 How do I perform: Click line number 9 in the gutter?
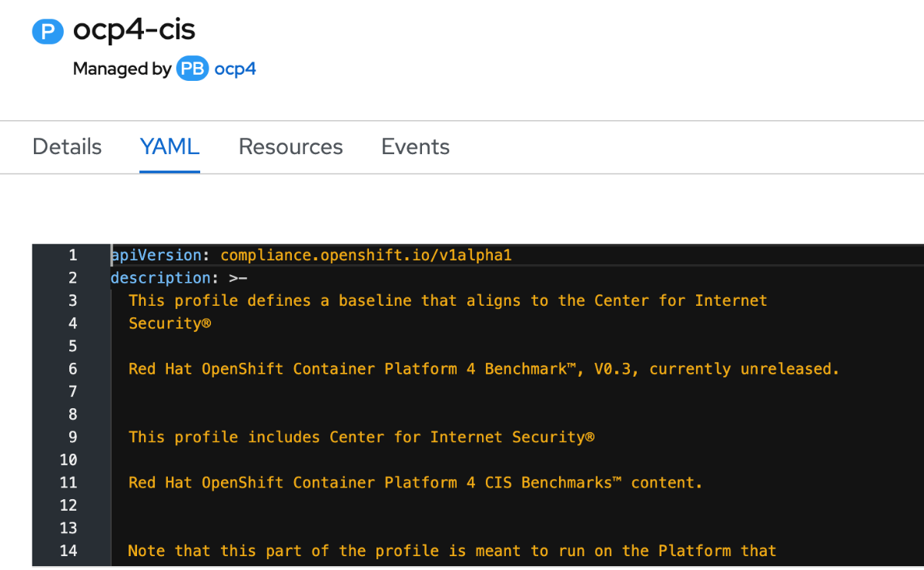[x=72, y=437]
